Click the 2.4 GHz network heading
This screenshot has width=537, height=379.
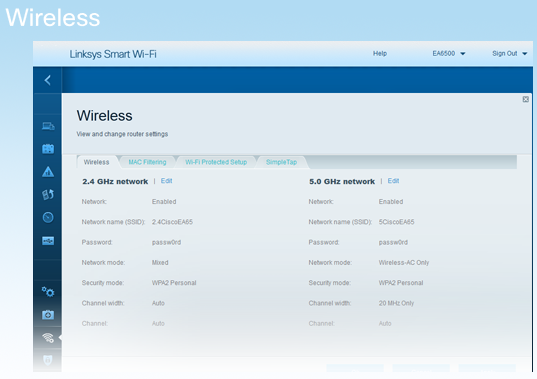115,181
